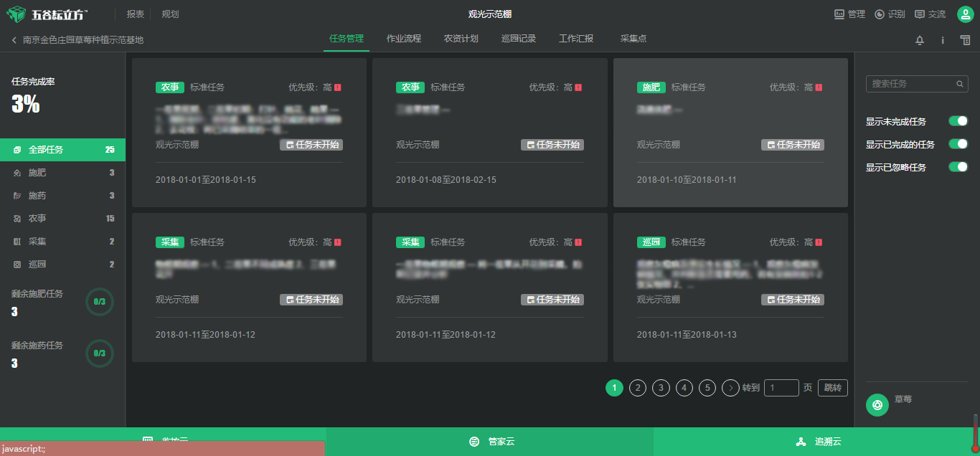Viewport: 980px width, 456px height.
Task: Disable 显示未完成任务 toggle
Action: pyautogui.click(x=957, y=121)
